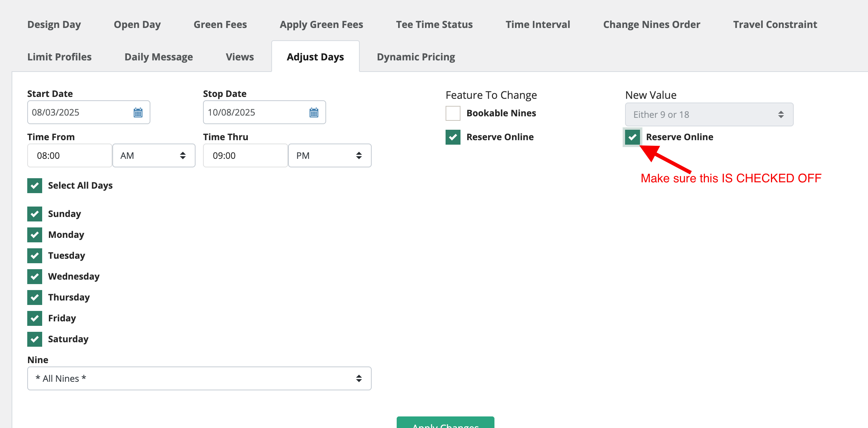Switch to the Dynamic Pricing tab
The image size is (868, 428).
click(416, 57)
